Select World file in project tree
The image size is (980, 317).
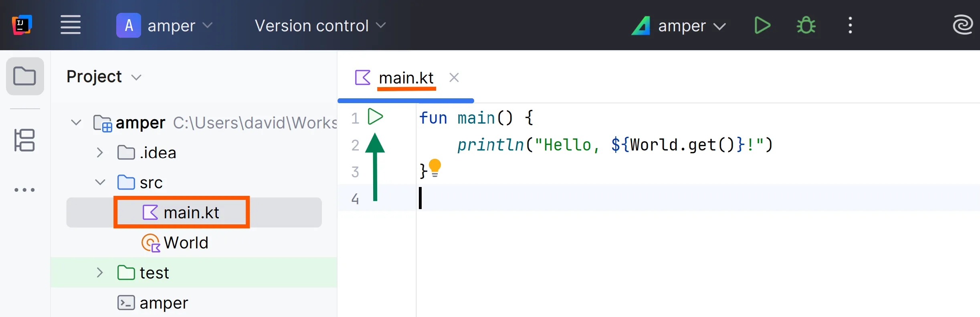(186, 243)
